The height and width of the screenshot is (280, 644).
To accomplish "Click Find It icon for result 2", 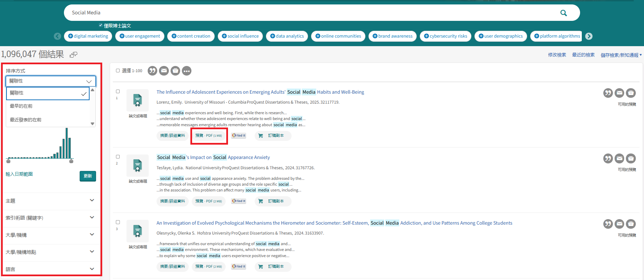I will (239, 201).
